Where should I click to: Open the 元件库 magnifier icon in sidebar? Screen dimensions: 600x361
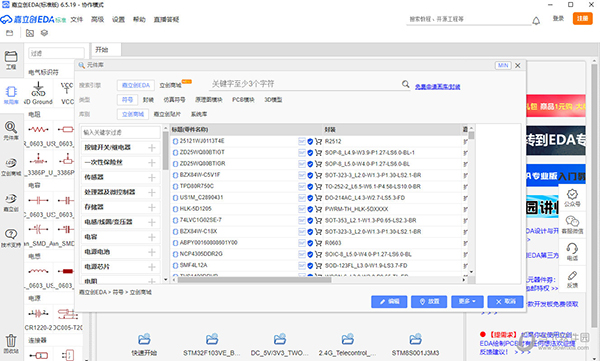click(x=11, y=130)
